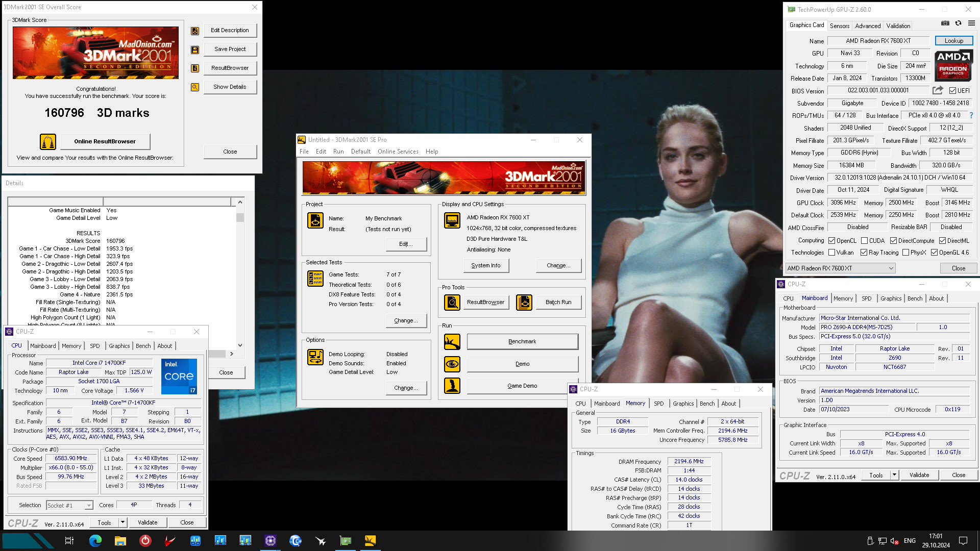Click the Edit button in Project section
Viewport: 980px width, 551px height.
coord(406,244)
